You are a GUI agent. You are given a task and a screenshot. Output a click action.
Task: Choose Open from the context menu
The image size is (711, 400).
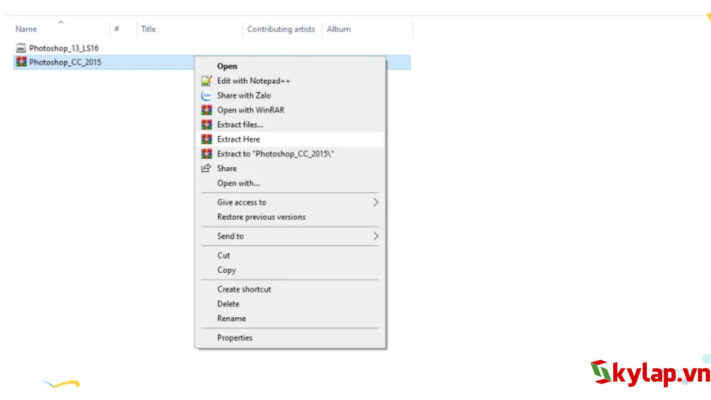point(227,66)
